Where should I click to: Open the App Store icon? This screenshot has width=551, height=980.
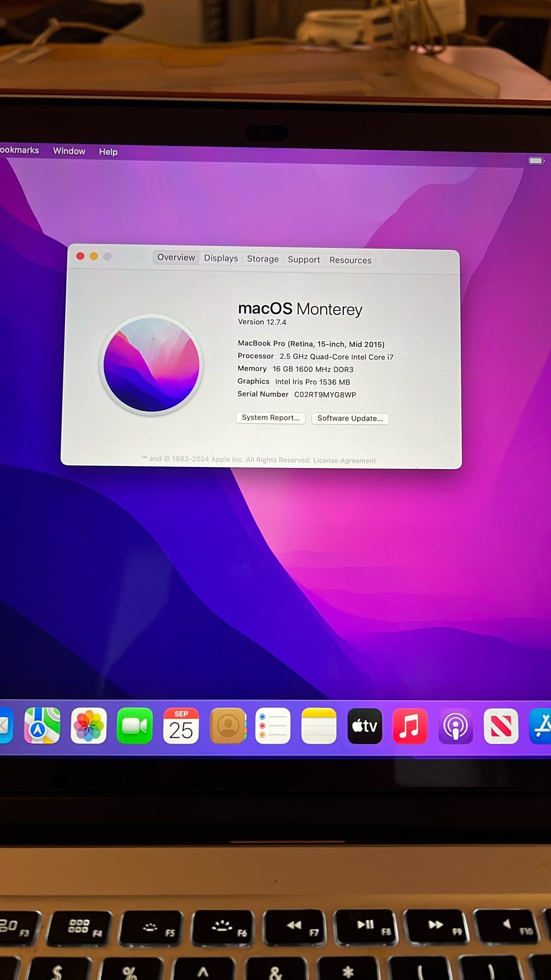pos(541,726)
